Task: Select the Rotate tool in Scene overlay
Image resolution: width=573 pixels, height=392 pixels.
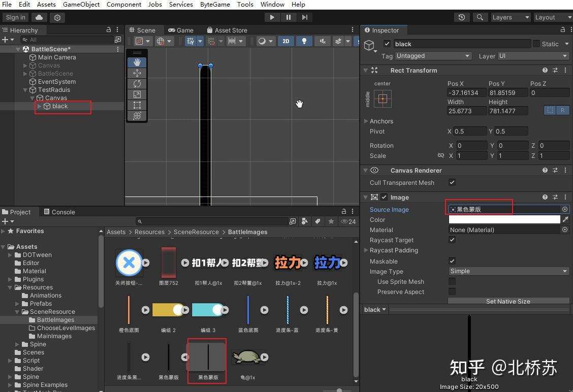Action: click(x=137, y=84)
